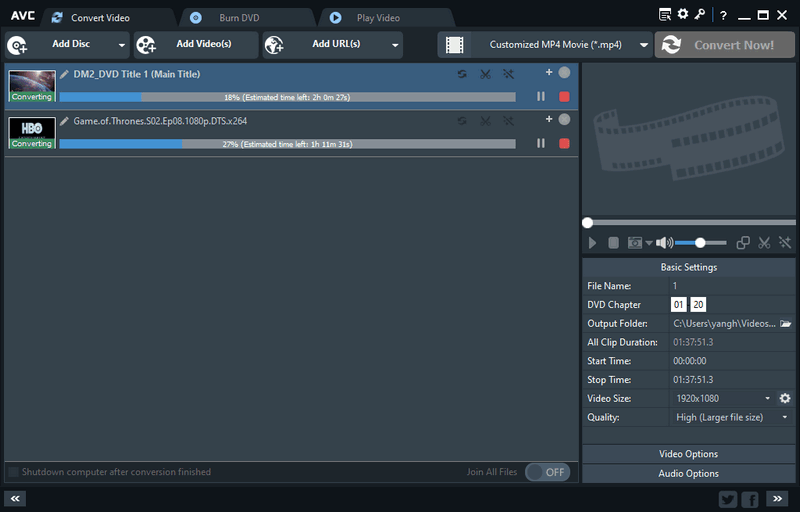The height and width of the screenshot is (512, 800).
Task: Collapse the Basic Settings header
Action: pos(688,267)
